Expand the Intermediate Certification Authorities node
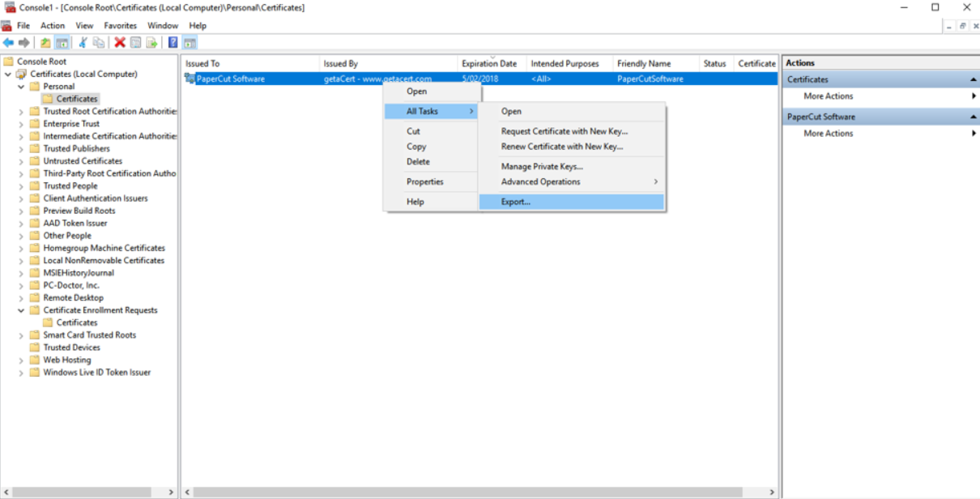 click(x=21, y=136)
